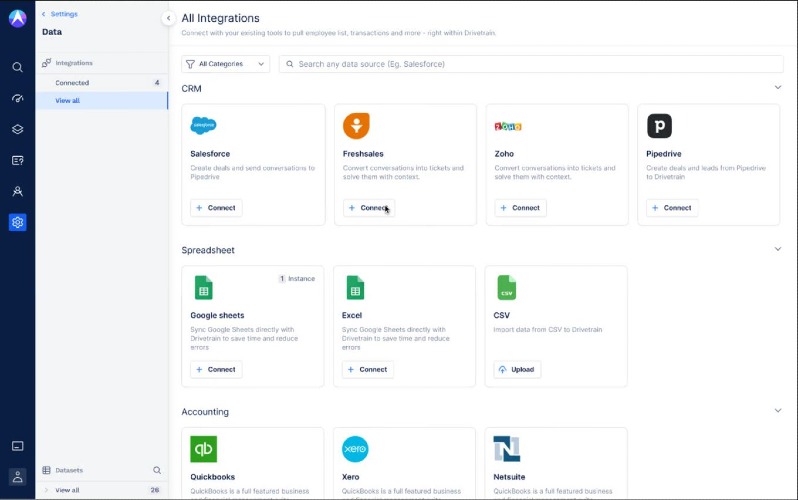Open the user profile icon at sidebar bottom

[17, 477]
